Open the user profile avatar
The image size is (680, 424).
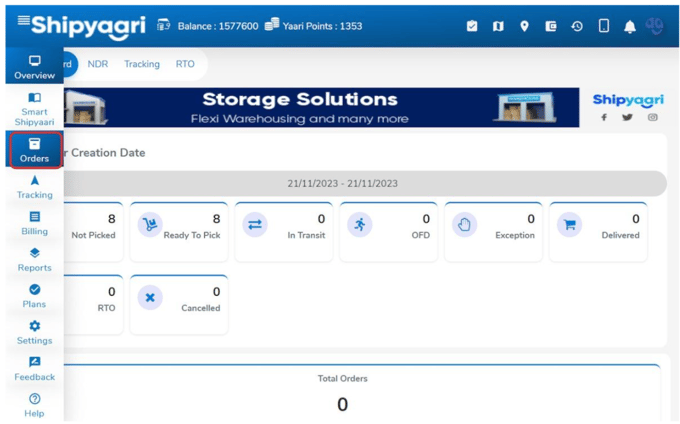point(654,26)
